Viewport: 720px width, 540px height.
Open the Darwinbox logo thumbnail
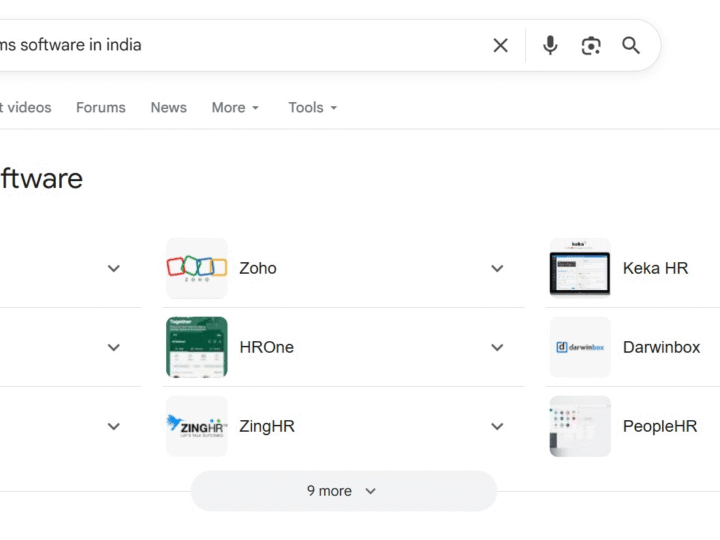pyautogui.click(x=580, y=347)
